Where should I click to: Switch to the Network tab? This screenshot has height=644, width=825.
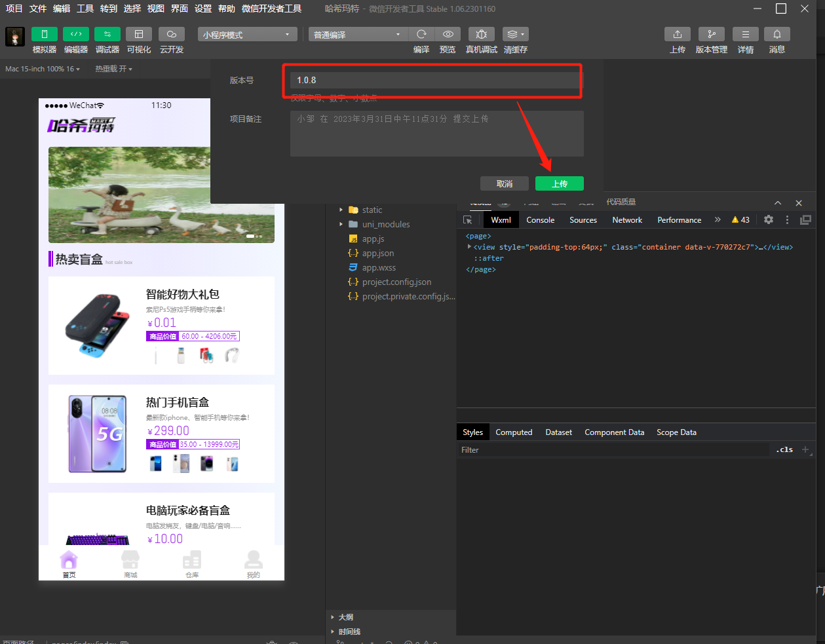(x=627, y=220)
